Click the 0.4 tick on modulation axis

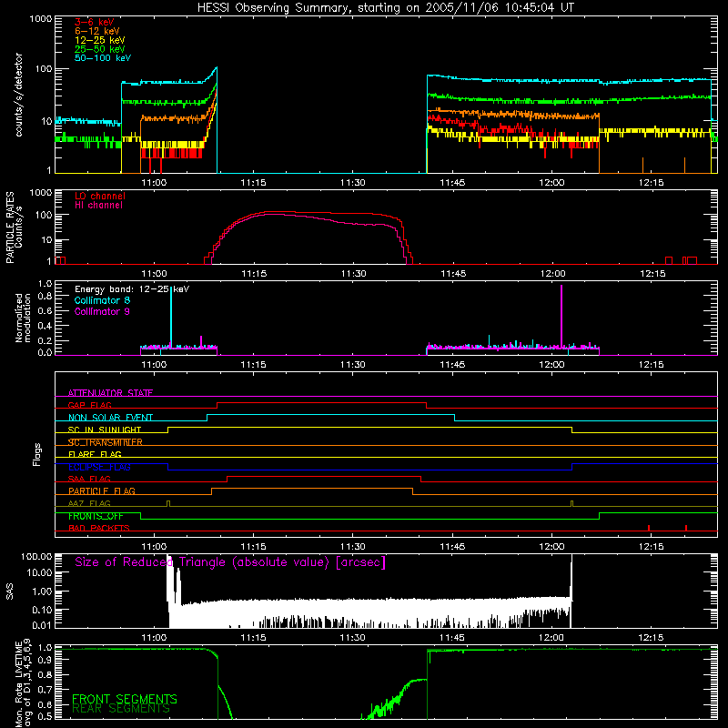45,326
